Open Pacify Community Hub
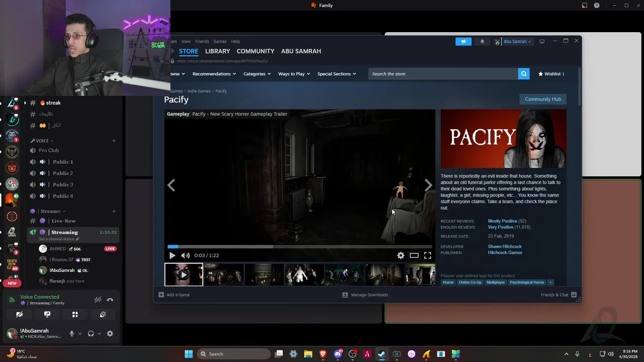The image size is (644, 362). tap(543, 99)
